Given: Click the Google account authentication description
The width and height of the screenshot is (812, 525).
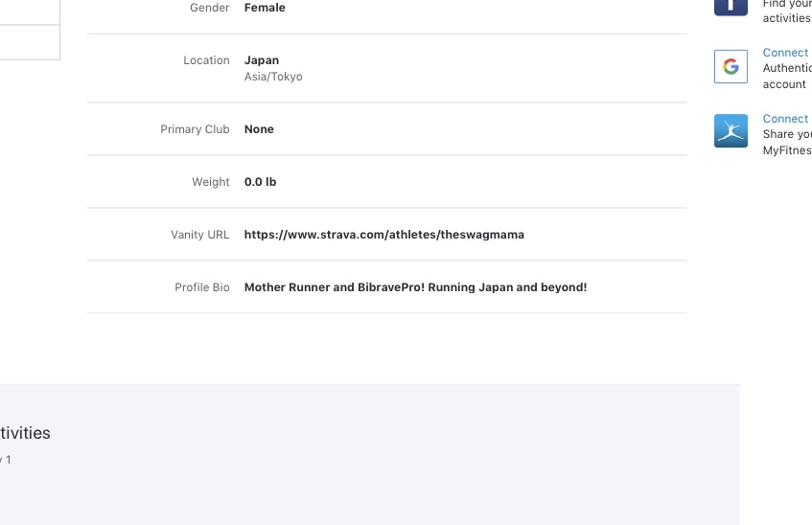Looking at the screenshot, I should pos(786,77).
